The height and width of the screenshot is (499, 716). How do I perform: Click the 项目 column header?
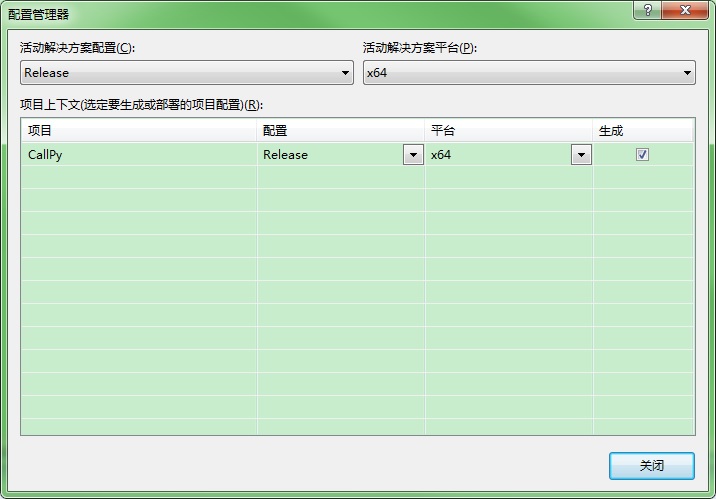(x=139, y=131)
